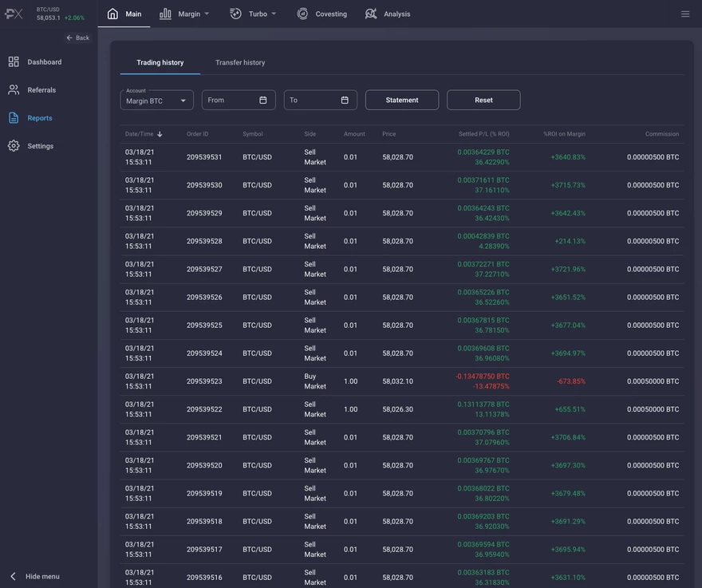Screen dimensions: 702x588
Task: Click the BTC/USD price ticker
Action: point(61,14)
